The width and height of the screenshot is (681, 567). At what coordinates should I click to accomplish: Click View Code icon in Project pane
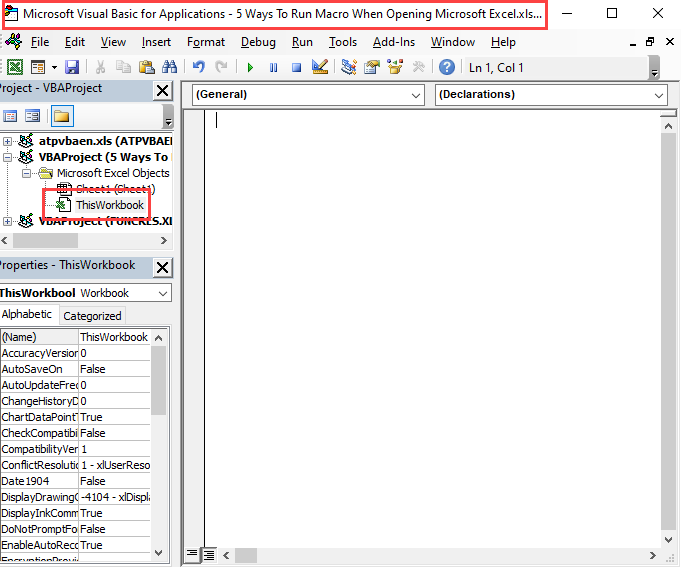coord(10,116)
